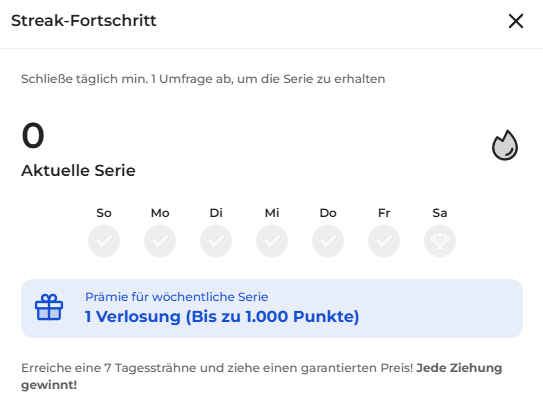Select the Thursday (Do) checkmark circle
The width and height of the screenshot is (543, 413).
click(x=328, y=241)
